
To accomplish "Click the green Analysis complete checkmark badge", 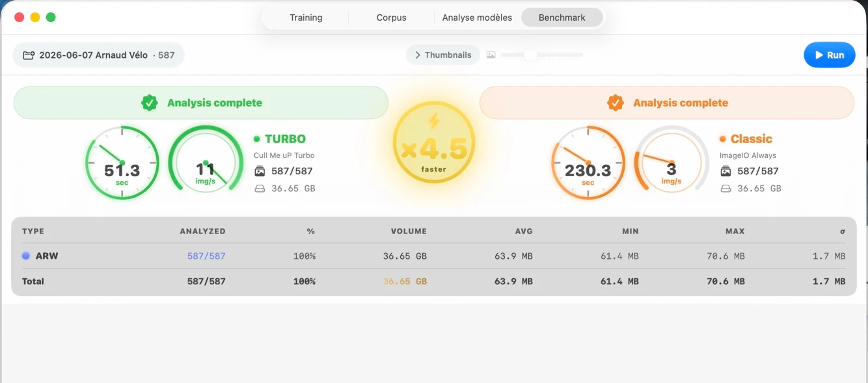I will pyautogui.click(x=150, y=103).
